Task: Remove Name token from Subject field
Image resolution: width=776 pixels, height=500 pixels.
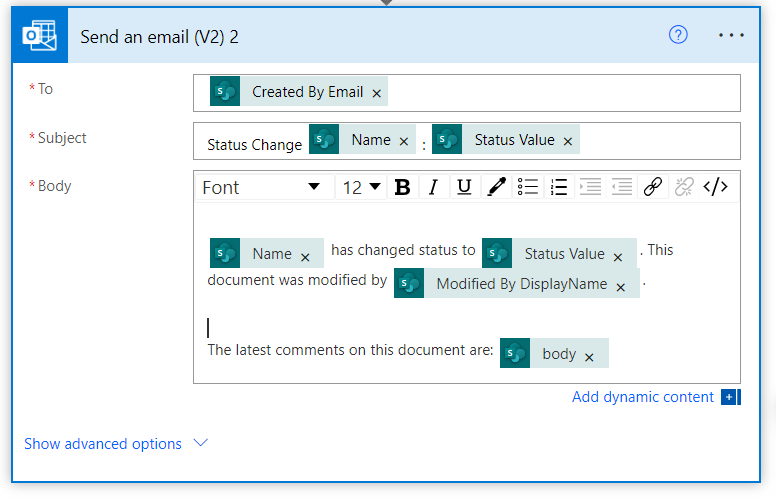Action: (404, 142)
